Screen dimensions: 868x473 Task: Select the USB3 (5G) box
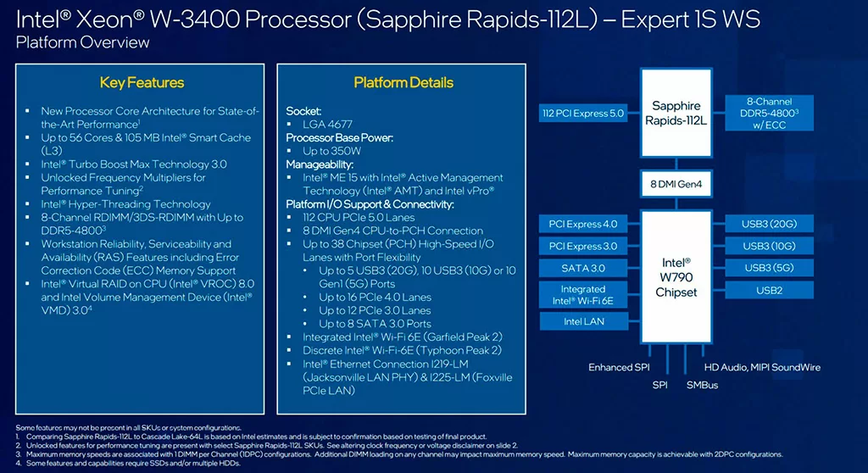(769, 268)
